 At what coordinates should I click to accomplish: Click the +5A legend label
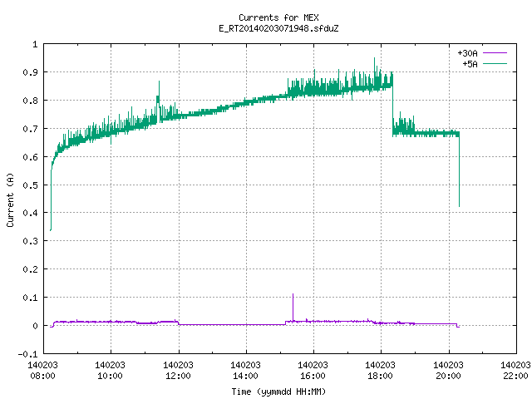[470, 64]
